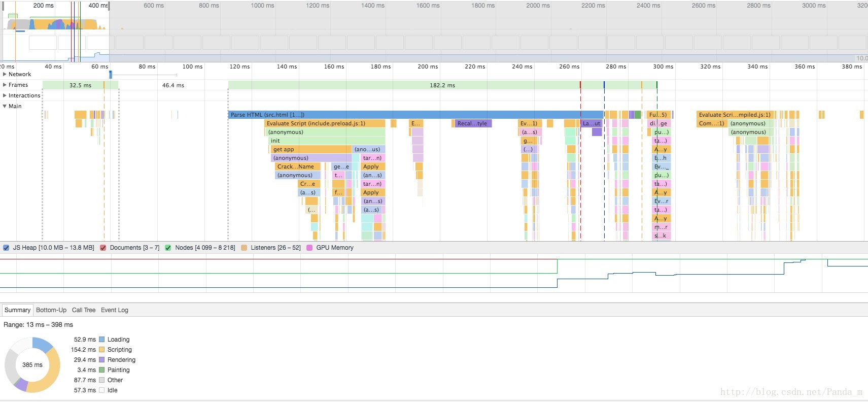This screenshot has height=402, width=868.
Task: Click the 87.7 ms Other value
Action: tap(85, 380)
